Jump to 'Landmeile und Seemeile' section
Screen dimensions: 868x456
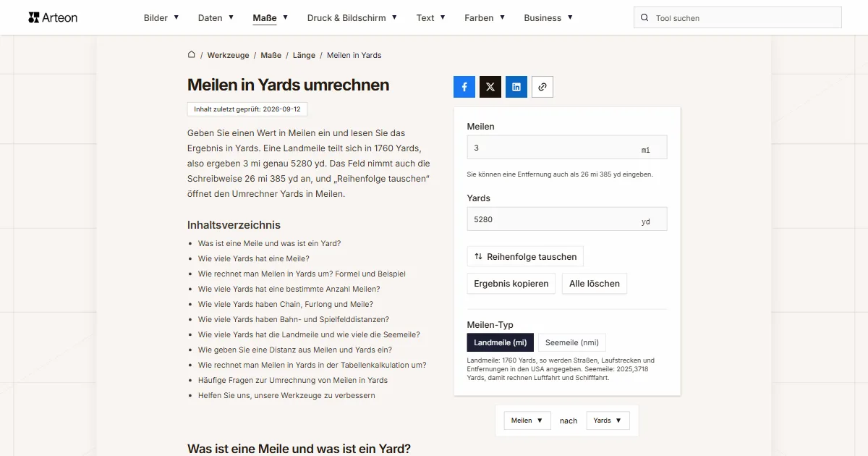pyautogui.click(x=309, y=334)
